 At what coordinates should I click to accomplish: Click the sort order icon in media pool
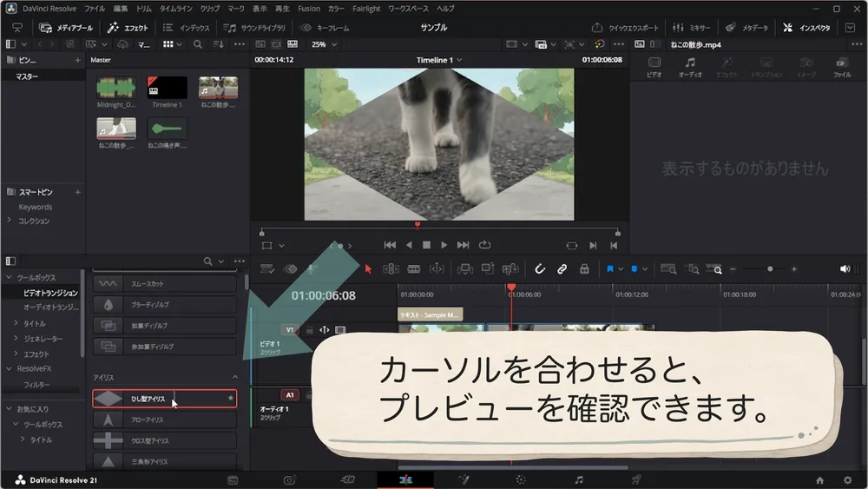[x=218, y=44]
